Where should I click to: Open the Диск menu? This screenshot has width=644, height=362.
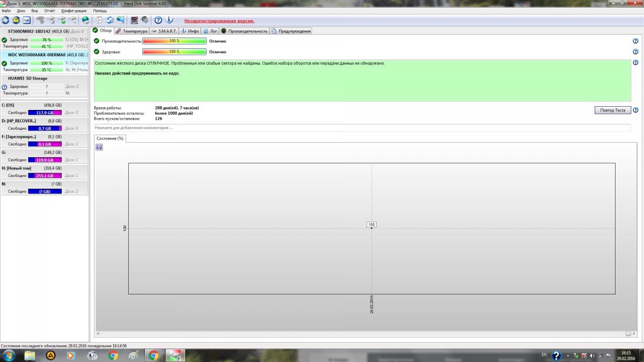coord(21,10)
